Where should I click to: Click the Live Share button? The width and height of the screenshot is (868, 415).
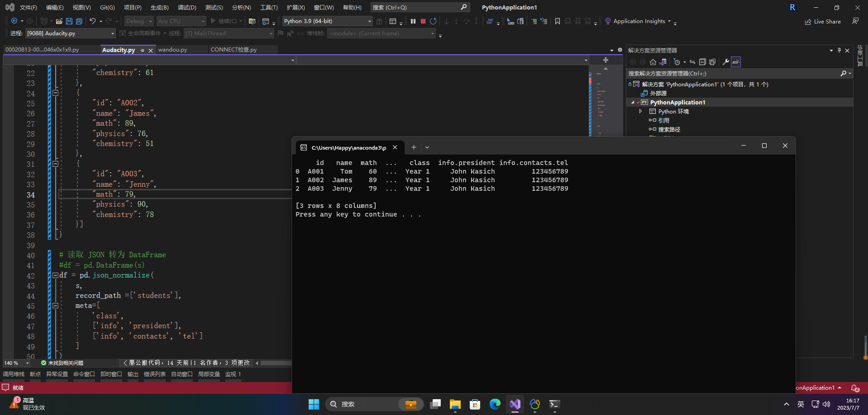click(x=823, y=21)
